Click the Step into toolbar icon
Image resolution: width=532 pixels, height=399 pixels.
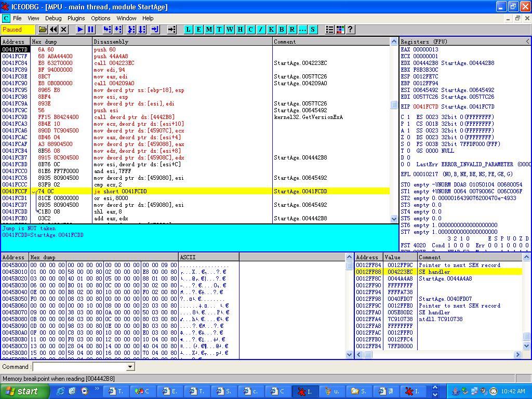click(107, 30)
